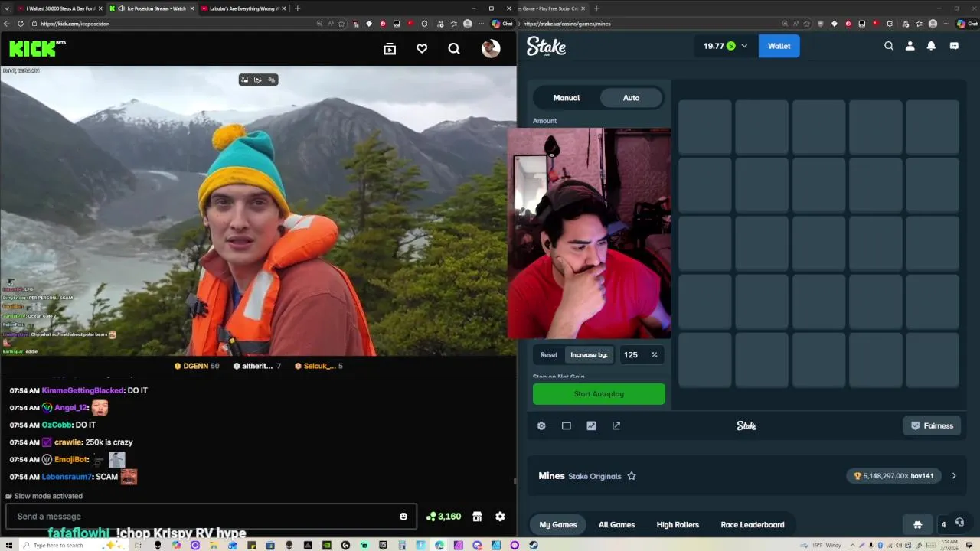The width and height of the screenshot is (980, 551).
Task: Reveal top-left tile in Mines grid
Action: coord(704,126)
